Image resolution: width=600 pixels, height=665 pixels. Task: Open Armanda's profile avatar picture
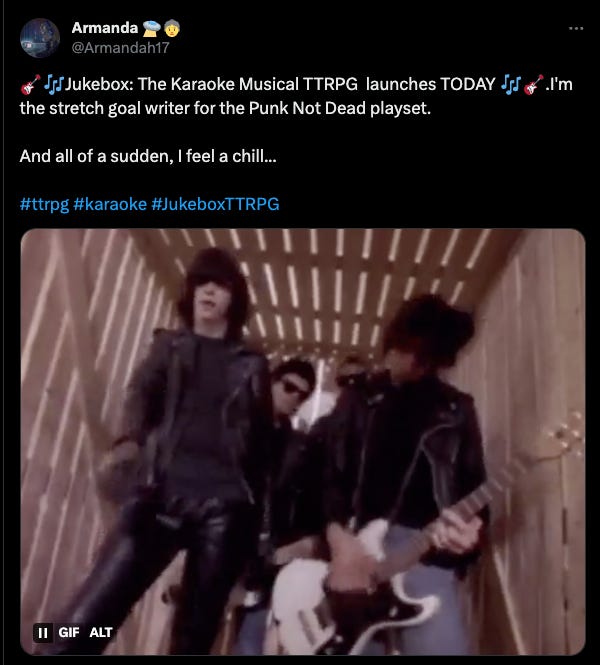pos(40,38)
